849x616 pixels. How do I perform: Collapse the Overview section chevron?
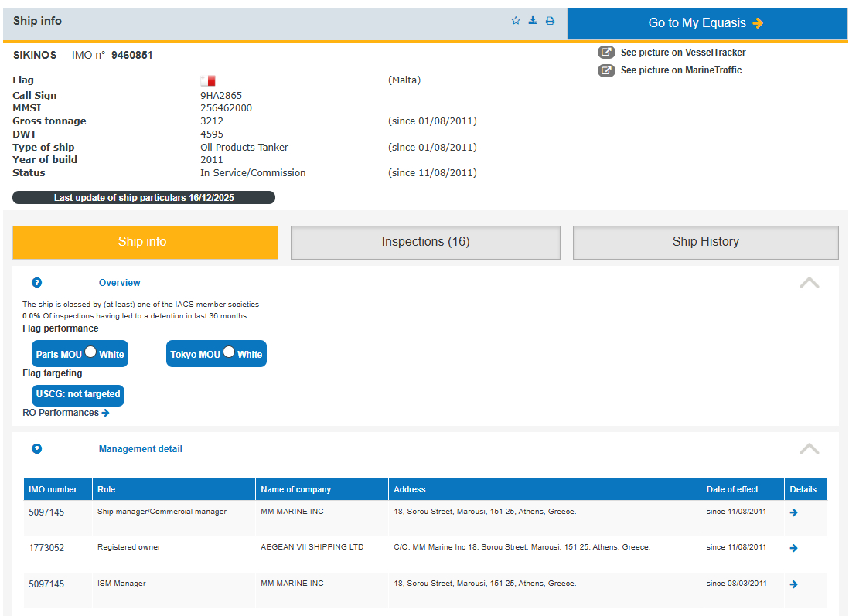click(809, 283)
